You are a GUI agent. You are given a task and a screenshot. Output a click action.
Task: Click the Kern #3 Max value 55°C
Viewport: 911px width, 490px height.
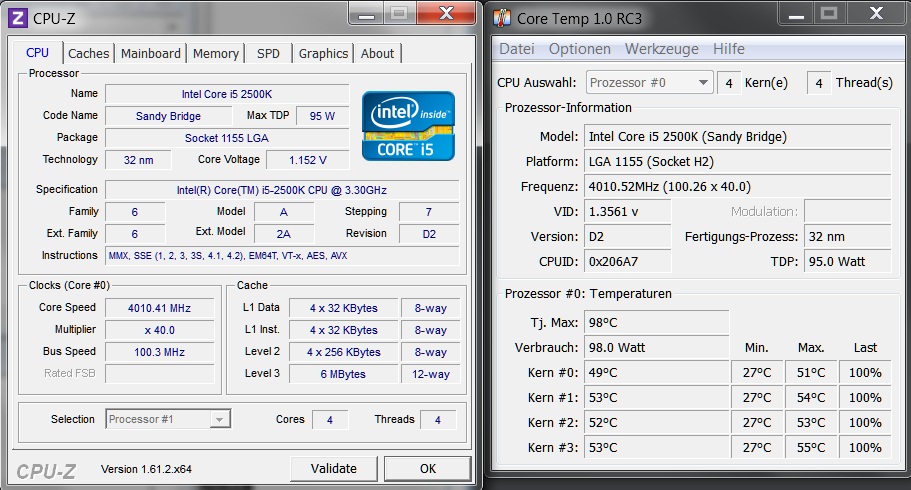810,448
